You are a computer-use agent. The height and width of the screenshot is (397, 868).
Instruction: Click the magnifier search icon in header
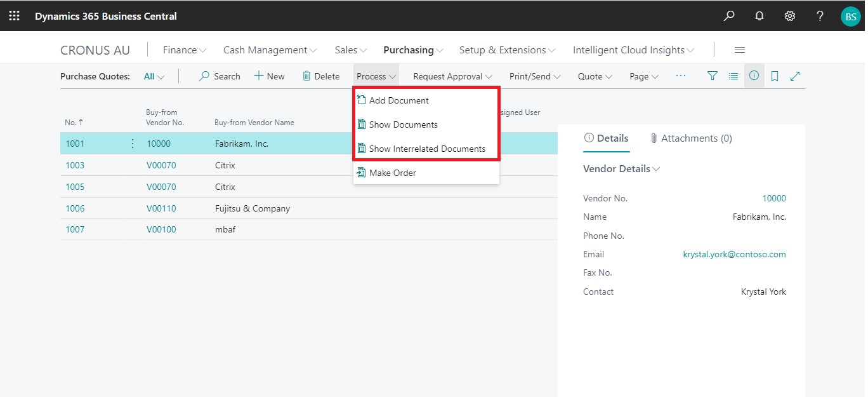coord(729,16)
